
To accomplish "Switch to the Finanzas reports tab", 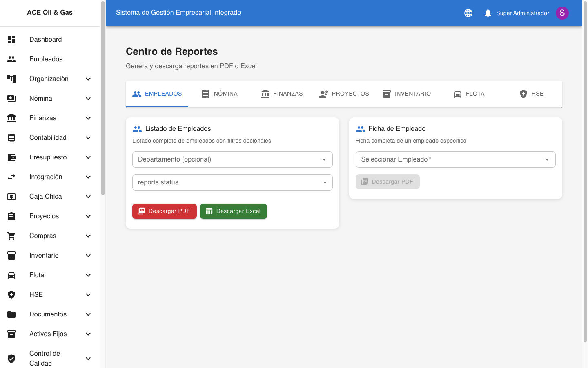I will coord(282,94).
